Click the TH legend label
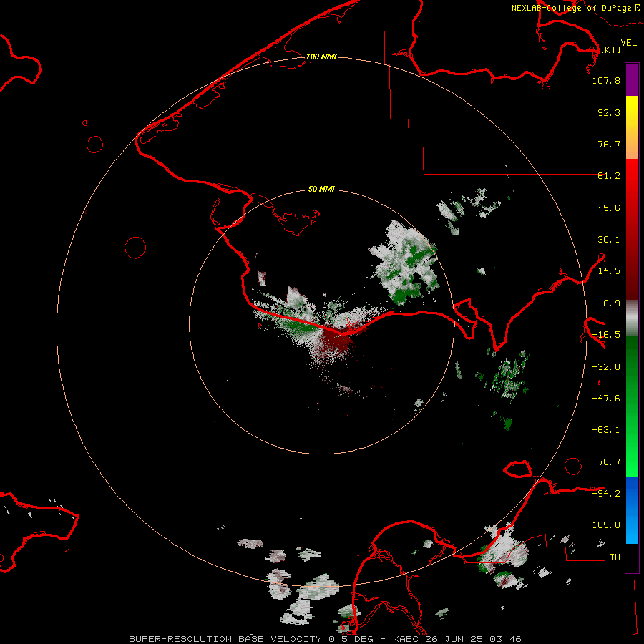The image size is (644, 644). point(615,557)
